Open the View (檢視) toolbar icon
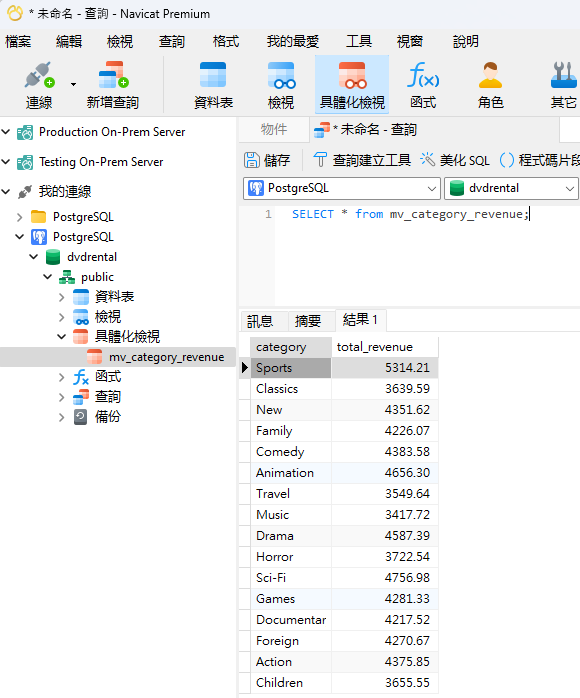This screenshot has height=698, width=580. [281, 75]
